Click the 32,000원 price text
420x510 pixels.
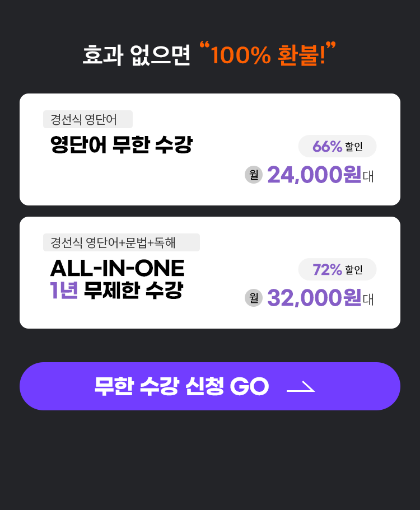pos(314,298)
